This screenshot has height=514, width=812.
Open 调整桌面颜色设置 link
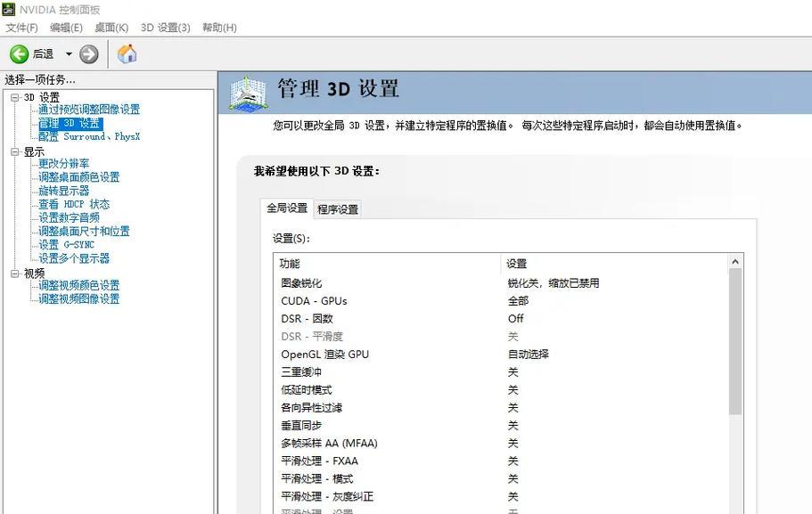(78, 177)
